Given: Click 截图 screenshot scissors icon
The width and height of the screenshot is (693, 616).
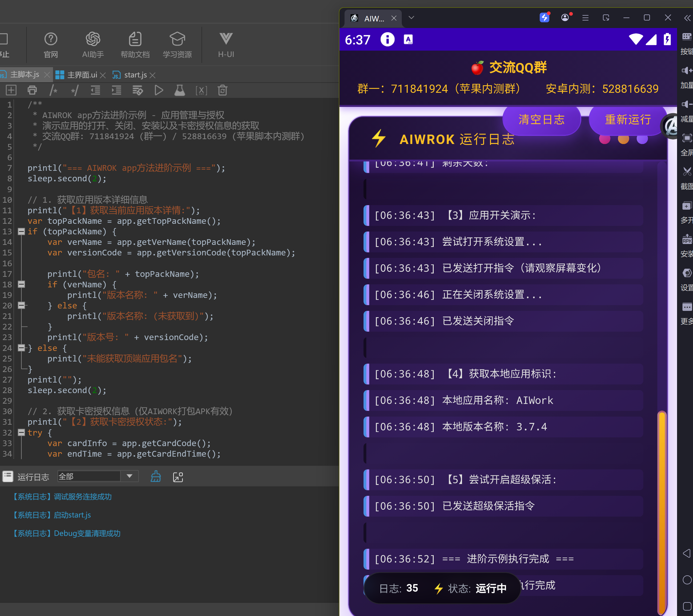Looking at the screenshot, I should pos(687,179).
